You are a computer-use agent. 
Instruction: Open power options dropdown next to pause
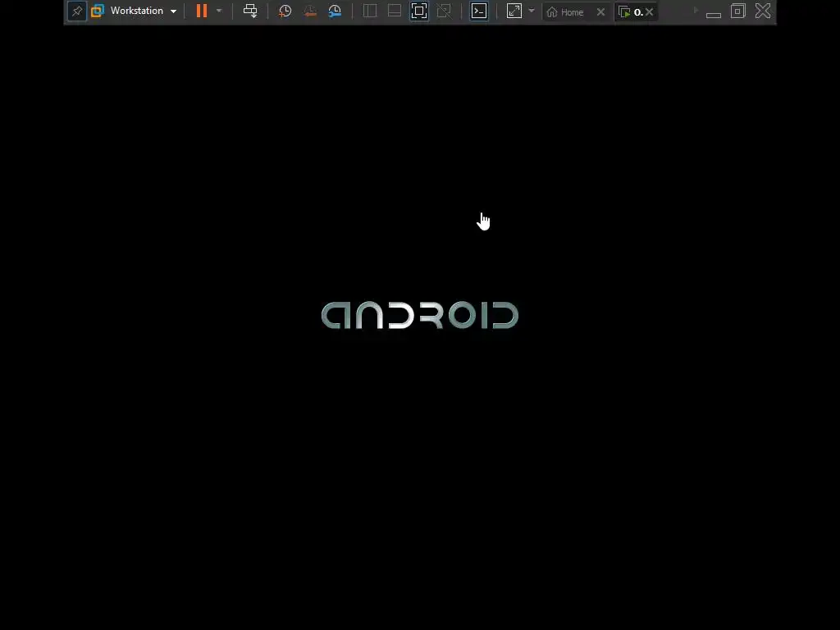point(218,11)
